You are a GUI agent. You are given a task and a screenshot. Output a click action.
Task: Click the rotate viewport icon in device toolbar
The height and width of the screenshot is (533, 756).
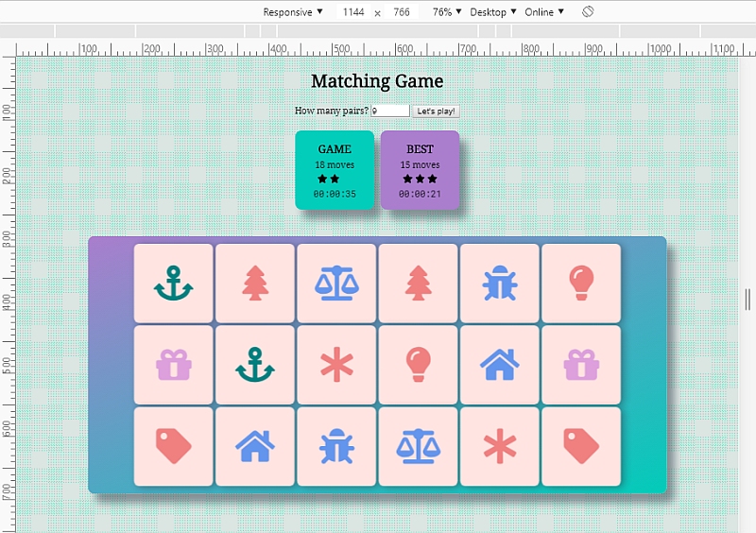[587, 11]
